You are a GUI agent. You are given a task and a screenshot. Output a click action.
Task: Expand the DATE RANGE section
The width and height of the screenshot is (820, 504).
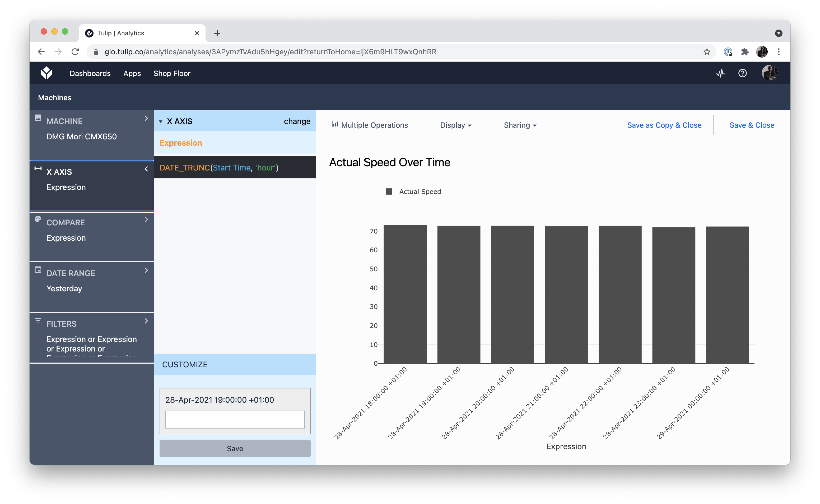146,270
